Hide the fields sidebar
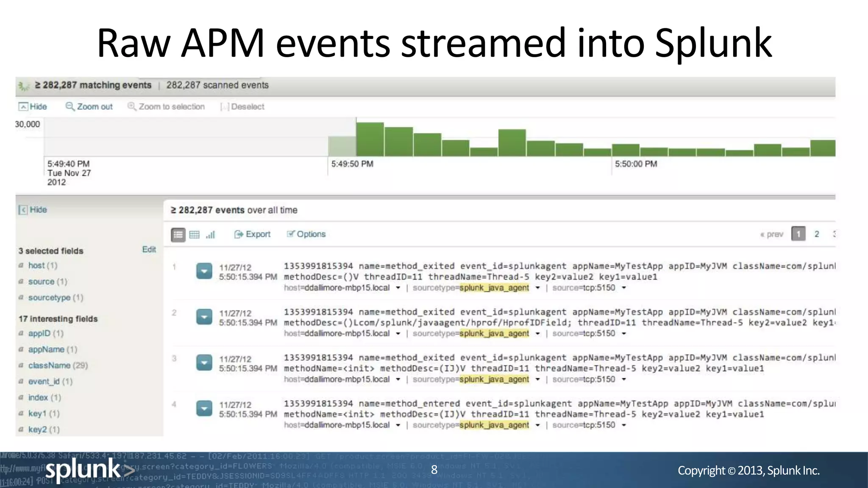The height and width of the screenshot is (488, 868). [x=33, y=210]
